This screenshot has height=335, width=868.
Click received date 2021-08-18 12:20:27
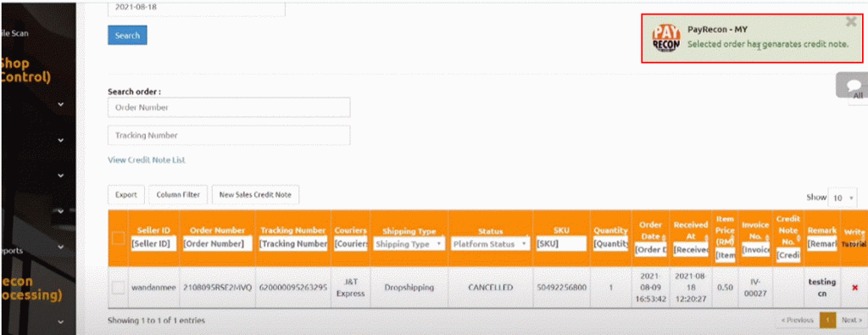691,288
